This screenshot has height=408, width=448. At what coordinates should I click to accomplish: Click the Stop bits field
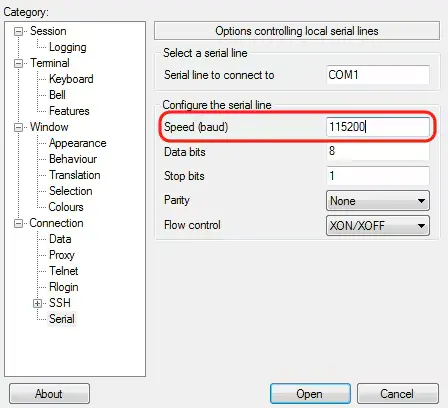tap(378, 176)
